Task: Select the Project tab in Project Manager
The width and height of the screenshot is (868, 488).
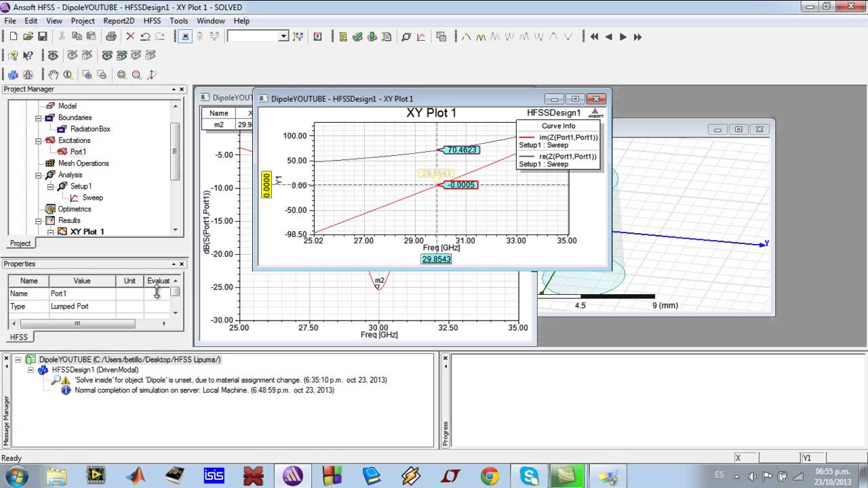Action: tap(20, 243)
